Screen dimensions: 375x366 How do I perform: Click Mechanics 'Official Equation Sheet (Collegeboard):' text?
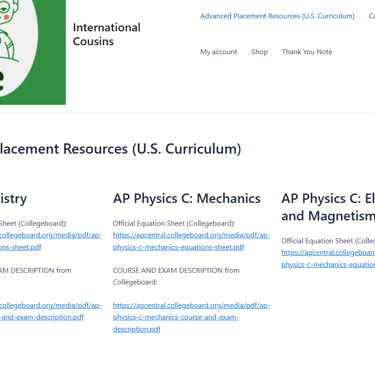point(174,223)
